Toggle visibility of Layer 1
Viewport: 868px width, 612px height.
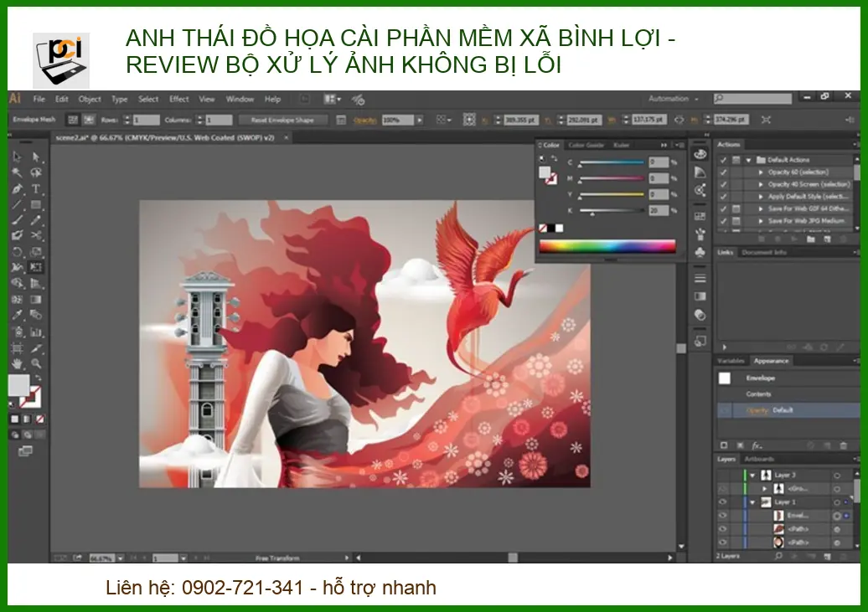click(x=722, y=502)
